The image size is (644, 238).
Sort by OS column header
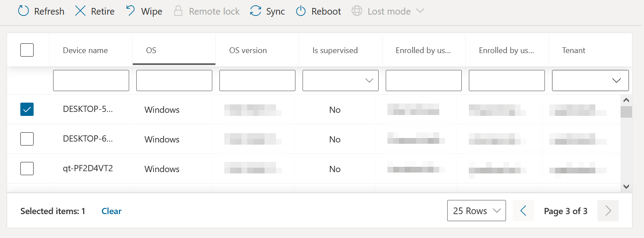[x=151, y=50]
